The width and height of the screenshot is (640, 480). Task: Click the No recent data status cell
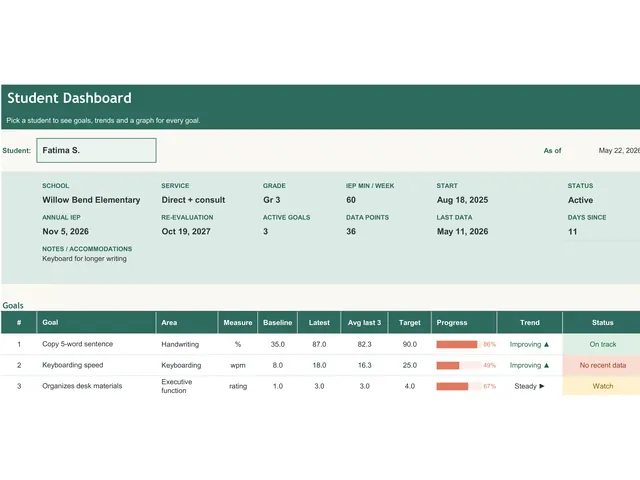[x=602, y=365]
